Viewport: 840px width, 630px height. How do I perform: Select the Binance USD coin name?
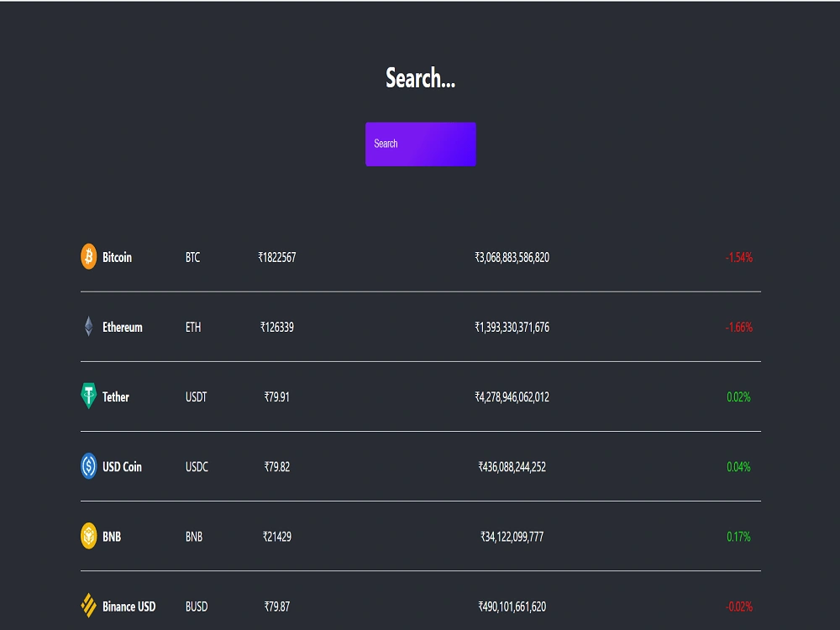[129, 606]
